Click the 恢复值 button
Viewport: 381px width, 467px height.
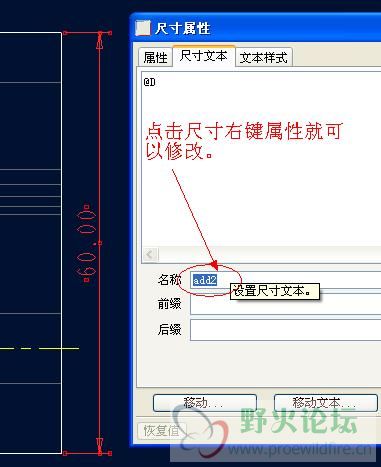pos(162,431)
